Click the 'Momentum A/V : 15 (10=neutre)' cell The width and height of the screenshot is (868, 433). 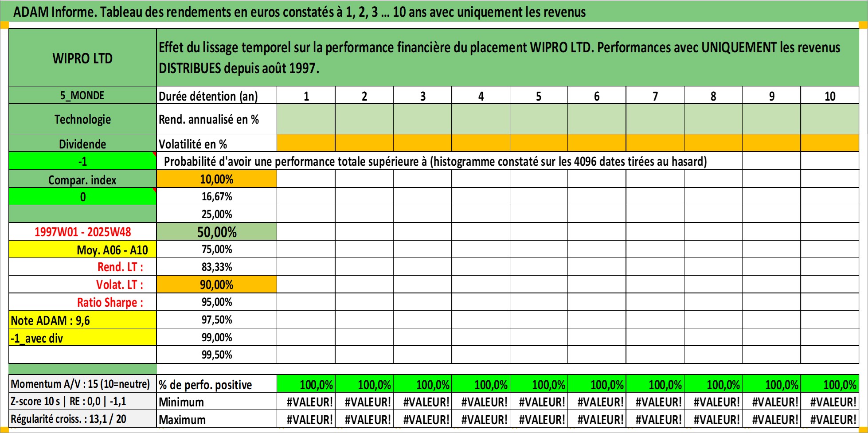tap(82, 384)
